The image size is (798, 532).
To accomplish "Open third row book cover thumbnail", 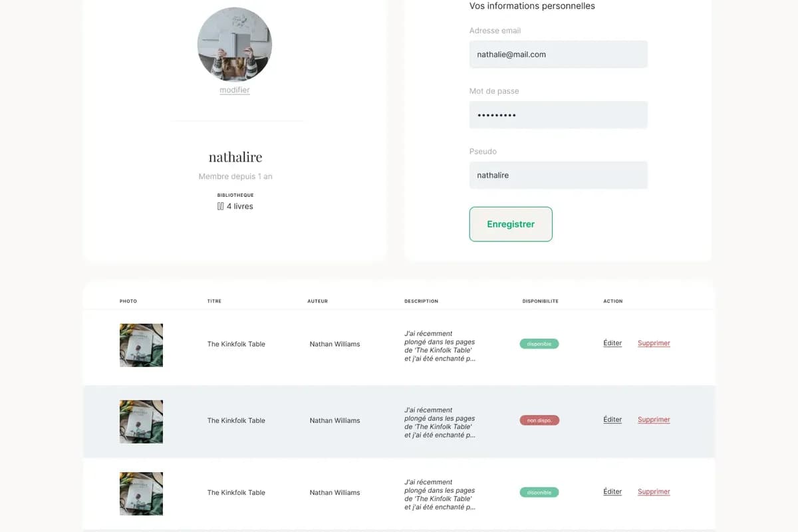I will [141, 493].
